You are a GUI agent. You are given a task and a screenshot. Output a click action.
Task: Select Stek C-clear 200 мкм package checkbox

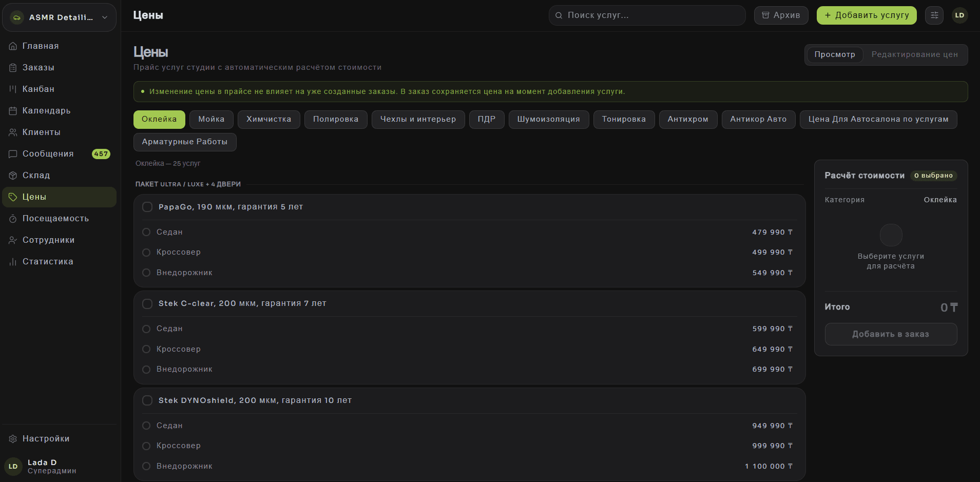pos(147,304)
